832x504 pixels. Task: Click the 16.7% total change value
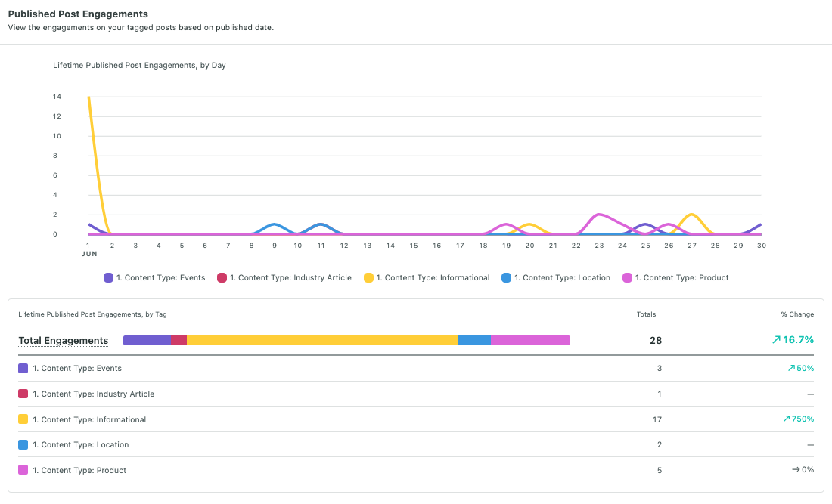coord(798,340)
